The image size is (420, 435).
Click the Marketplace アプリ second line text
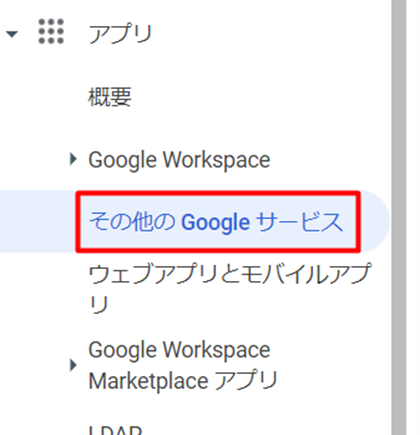coord(183,381)
